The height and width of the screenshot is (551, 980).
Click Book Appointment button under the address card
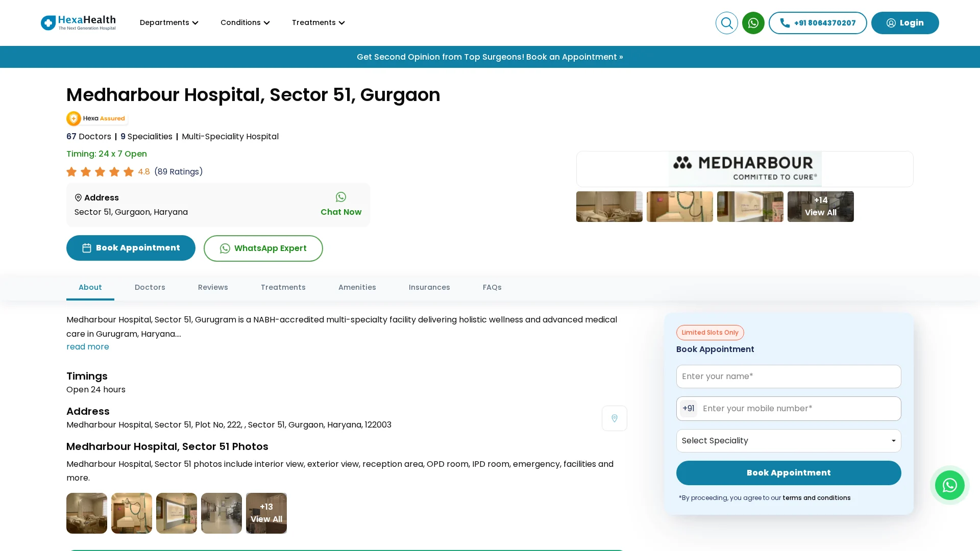click(x=131, y=248)
